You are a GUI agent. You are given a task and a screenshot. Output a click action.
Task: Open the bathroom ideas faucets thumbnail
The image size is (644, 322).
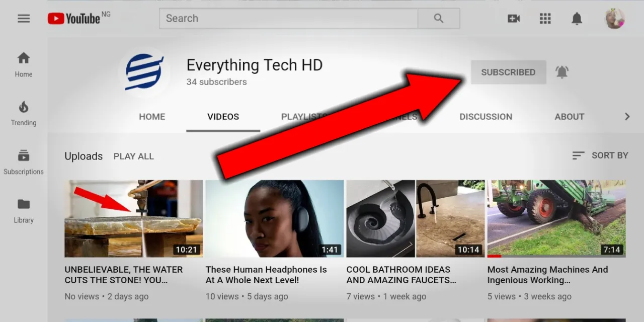416,219
